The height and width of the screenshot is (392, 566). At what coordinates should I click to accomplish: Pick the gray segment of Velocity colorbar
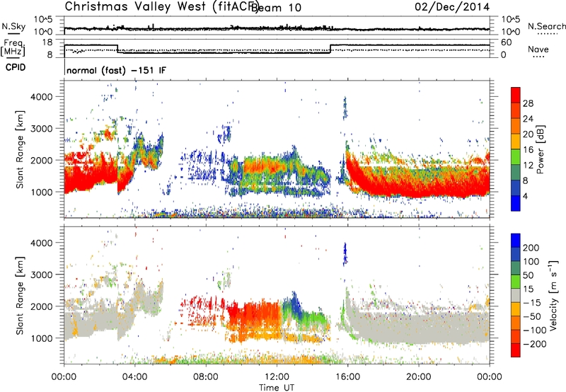(516, 295)
